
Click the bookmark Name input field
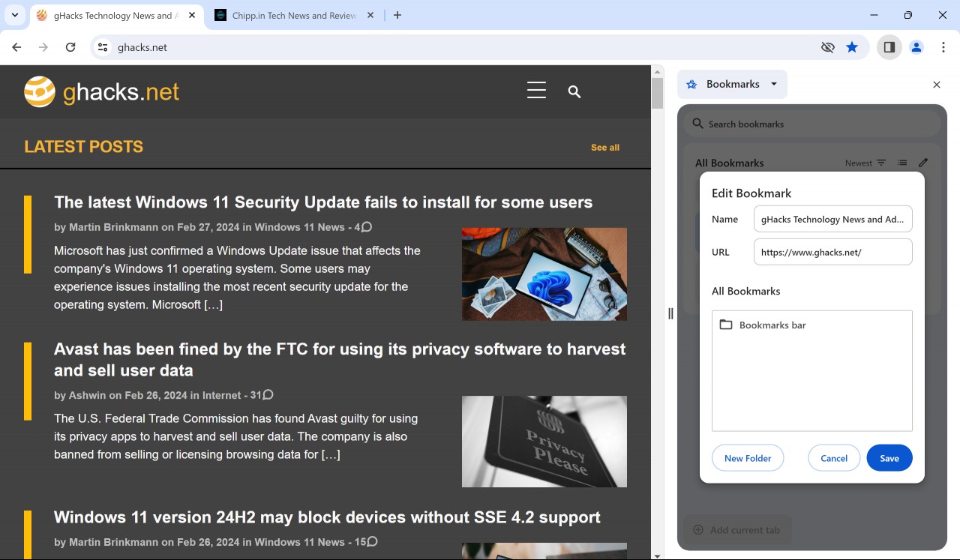pos(832,220)
